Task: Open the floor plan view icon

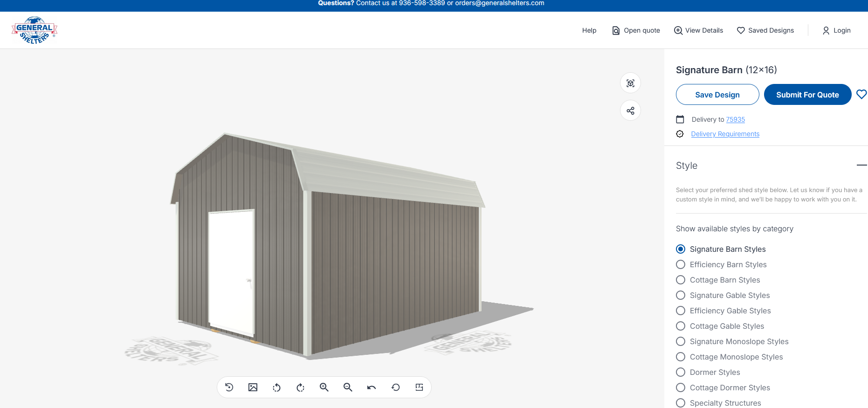Action: [419, 387]
